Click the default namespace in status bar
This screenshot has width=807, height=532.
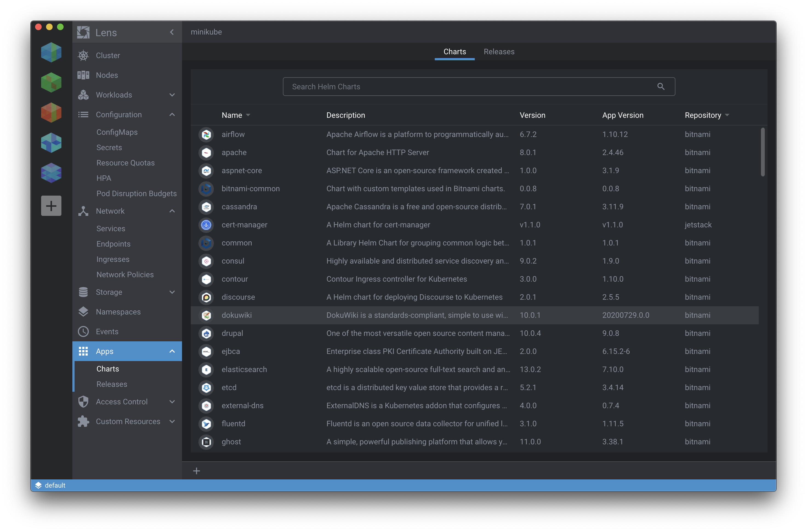[55, 485]
